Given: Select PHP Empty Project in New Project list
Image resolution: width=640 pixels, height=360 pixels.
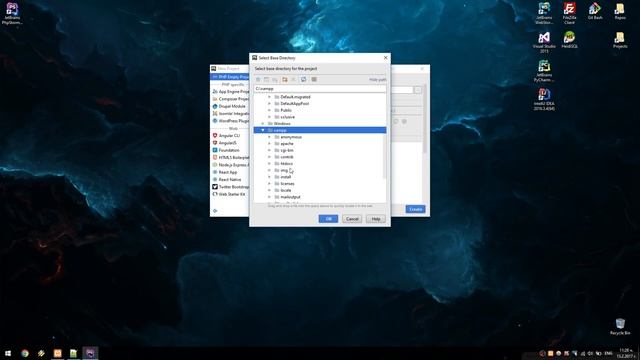Looking at the screenshot, I should click(x=230, y=77).
